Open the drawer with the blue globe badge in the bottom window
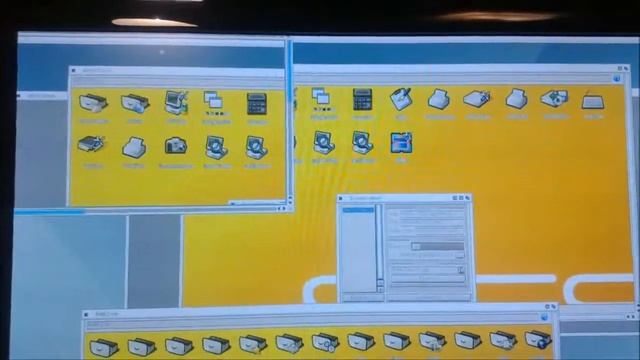Image resolution: width=640 pixels, height=360 pixels. (x=538, y=340)
